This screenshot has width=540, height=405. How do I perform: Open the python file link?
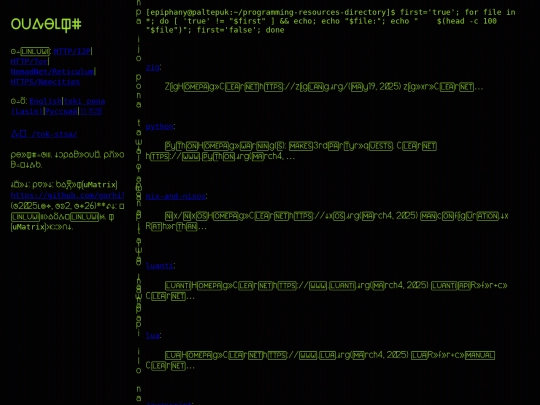tap(159, 126)
